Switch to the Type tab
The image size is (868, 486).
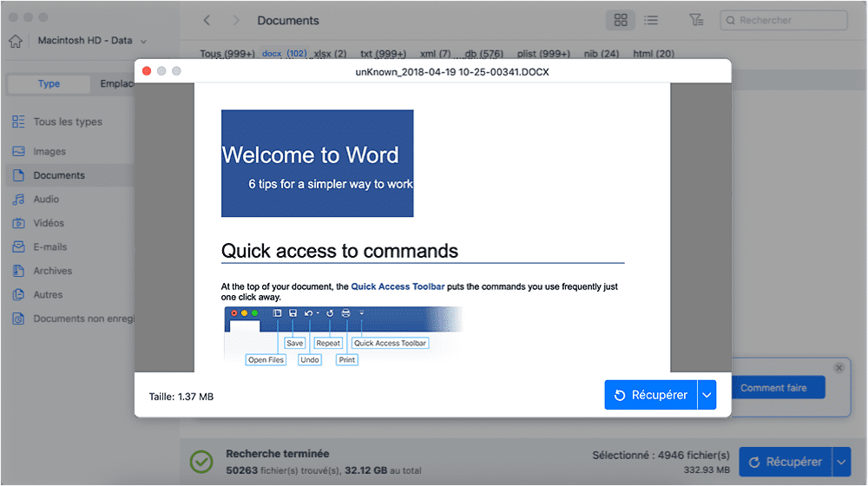pos(49,83)
